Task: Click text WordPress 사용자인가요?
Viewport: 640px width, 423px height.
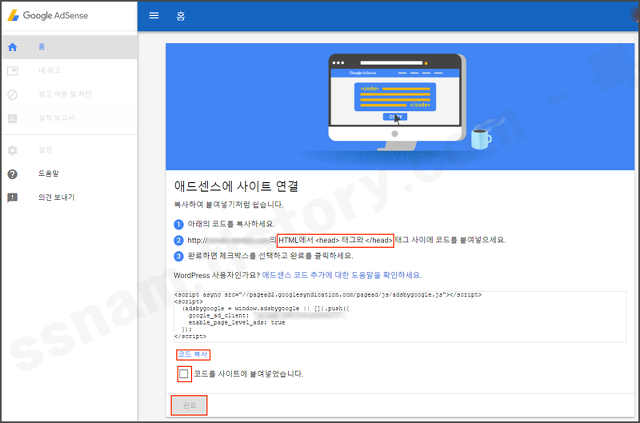Action: pyautogui.click(x=217, y=275)
